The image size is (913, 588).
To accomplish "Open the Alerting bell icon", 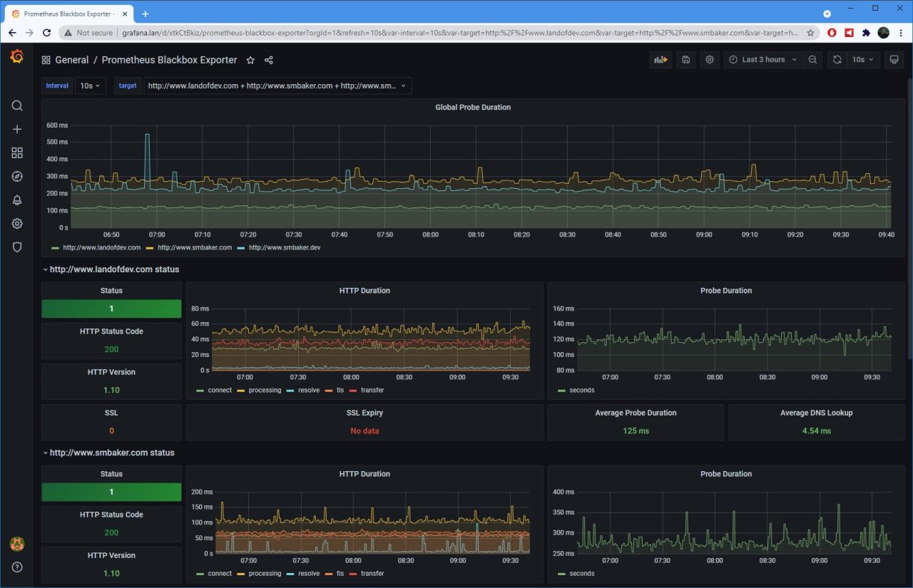I will pyautogui.click(x=17, y=200).
